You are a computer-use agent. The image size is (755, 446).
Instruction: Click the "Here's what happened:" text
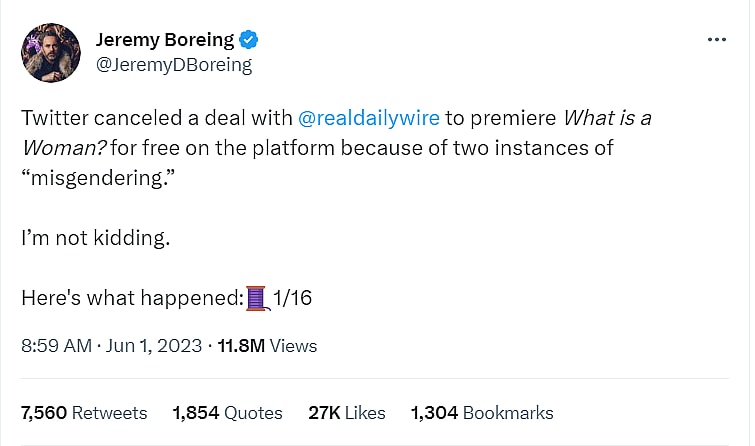click(132, 297)
